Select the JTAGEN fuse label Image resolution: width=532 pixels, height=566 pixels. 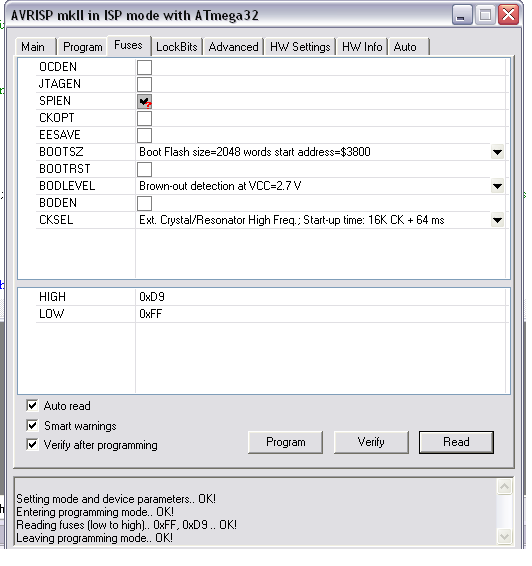click(x=60, y=84)
